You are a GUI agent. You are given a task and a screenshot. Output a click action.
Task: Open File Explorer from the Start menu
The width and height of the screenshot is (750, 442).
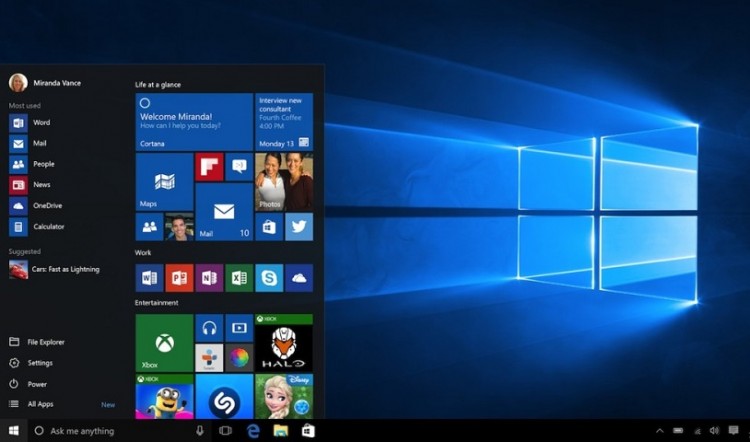(x=37, y=342)
